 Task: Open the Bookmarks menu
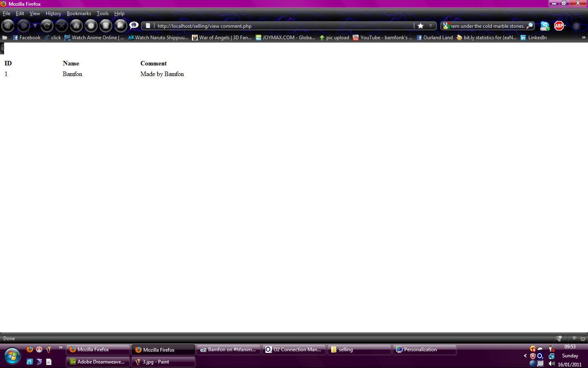[x=79, y=13]
